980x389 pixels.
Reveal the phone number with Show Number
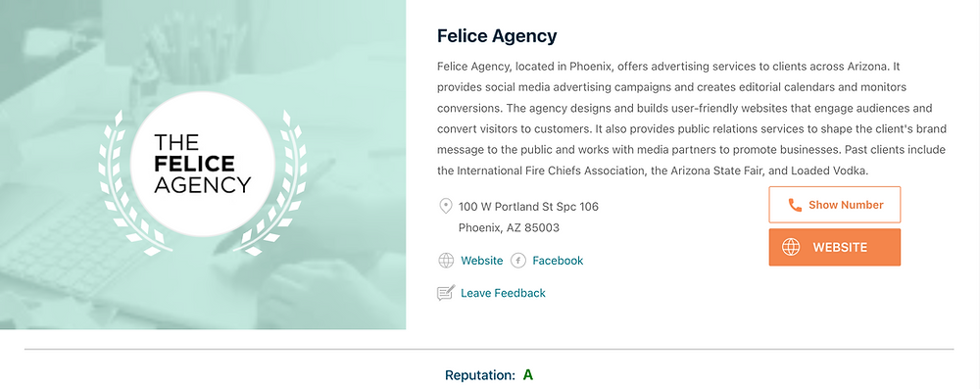click(x=834, y=205)
